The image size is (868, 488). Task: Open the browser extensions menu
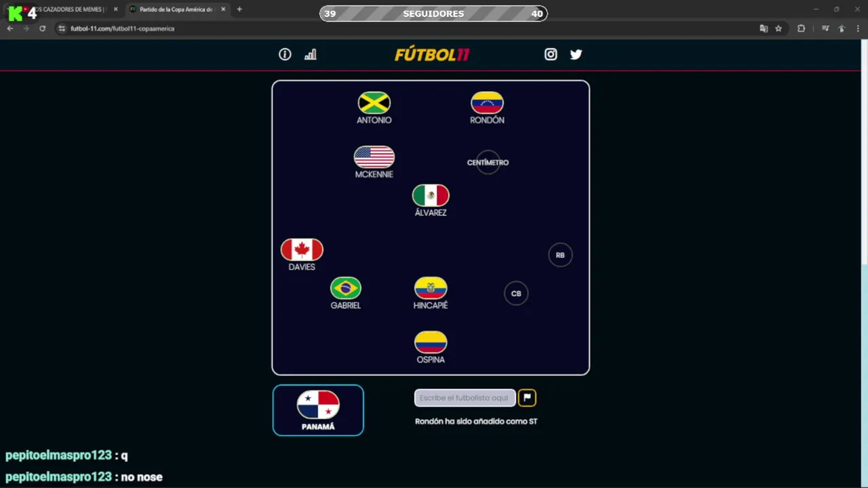pyautogui.click(x=801, y=28)
